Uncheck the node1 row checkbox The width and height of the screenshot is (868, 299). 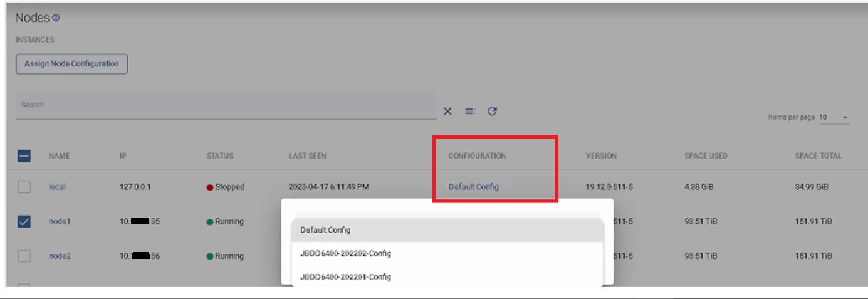click(x=24, y=221)
